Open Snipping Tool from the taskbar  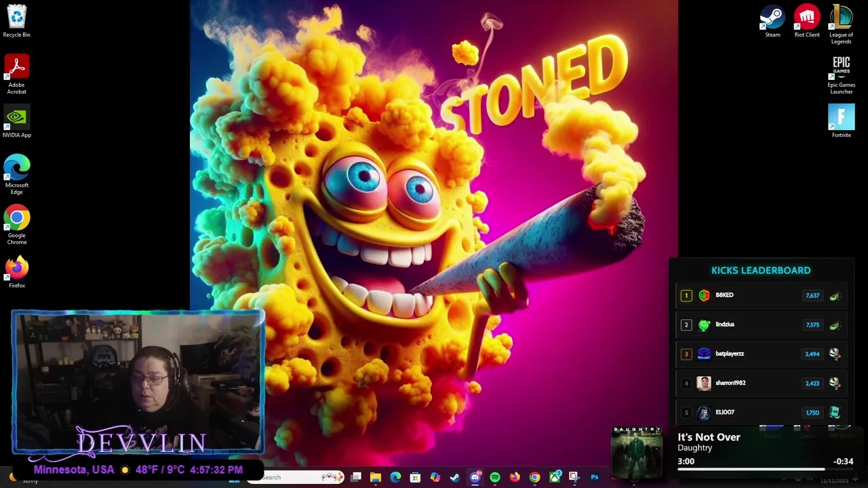point(574,477)
